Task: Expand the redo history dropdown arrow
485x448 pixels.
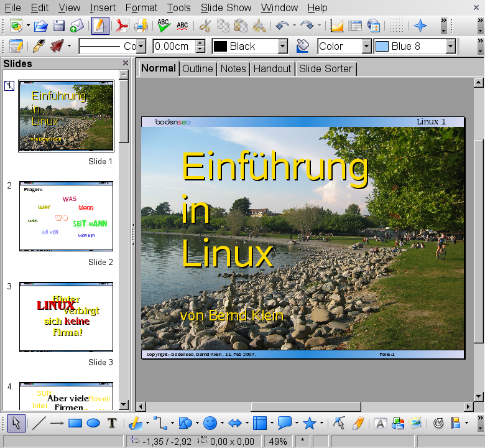Action: tap(320, 26)
